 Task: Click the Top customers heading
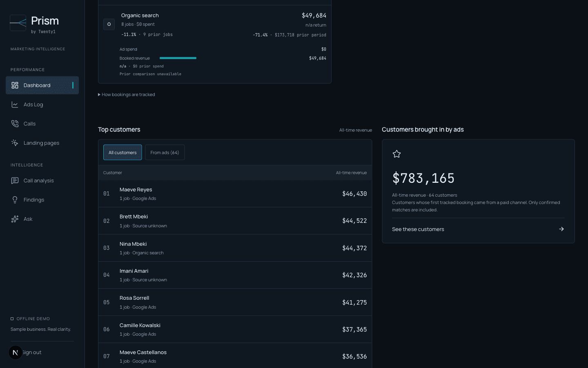pyautogui.click(x=119, y=130)
